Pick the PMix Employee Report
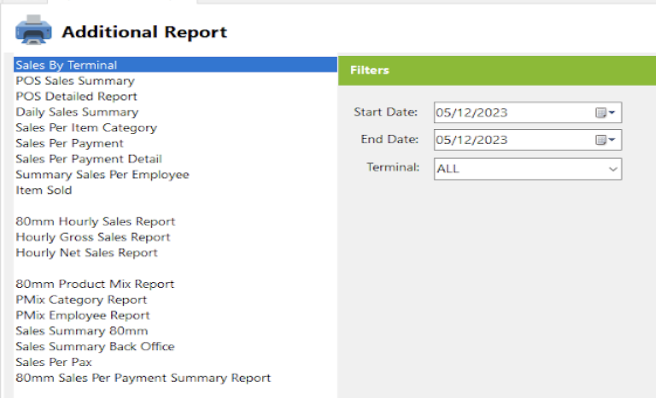This screenshot has height=398, width=656. 83,315
